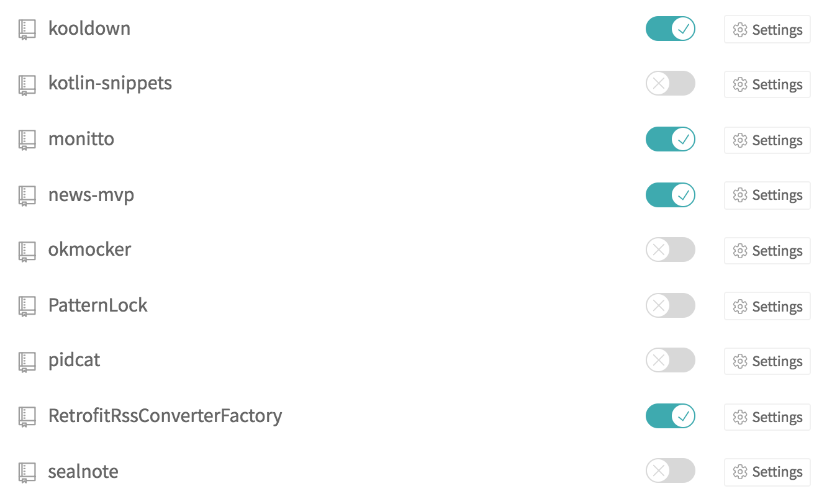Enable the okmocker repository switch
832x504 pixels.
670,250
